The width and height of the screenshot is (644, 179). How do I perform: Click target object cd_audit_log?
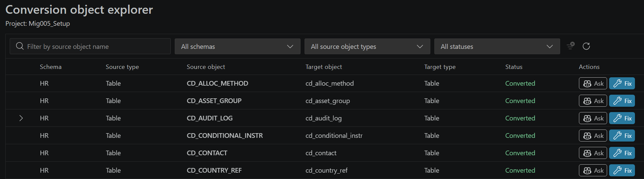point(323,118)
